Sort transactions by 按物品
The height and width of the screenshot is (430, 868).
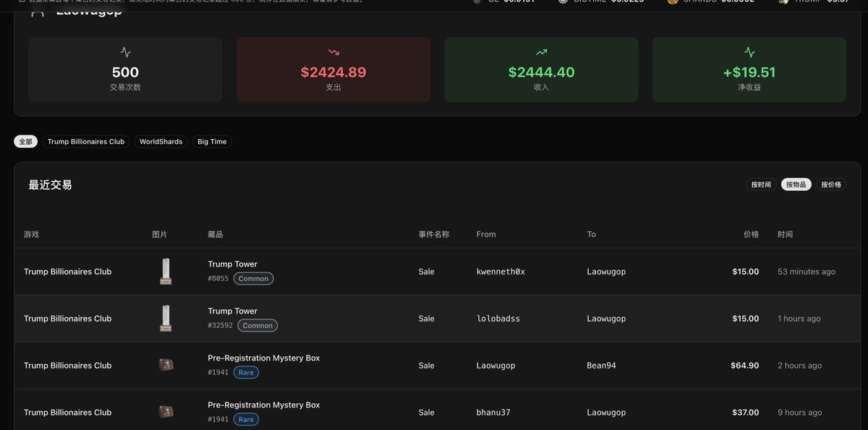796,185
